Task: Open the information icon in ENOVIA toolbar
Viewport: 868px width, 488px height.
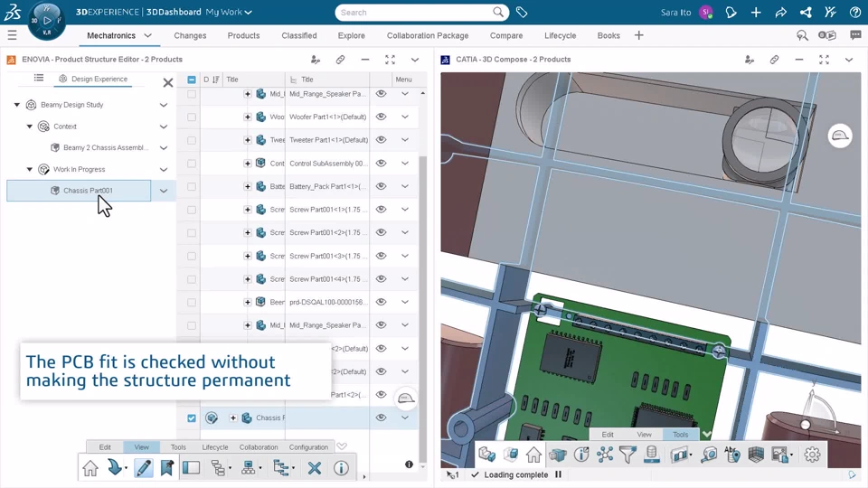Action: coord(341,468)
